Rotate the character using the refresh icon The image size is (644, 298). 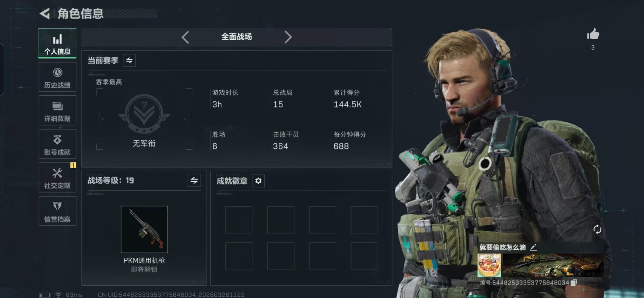pyautogui.click(x=597, y=229)
